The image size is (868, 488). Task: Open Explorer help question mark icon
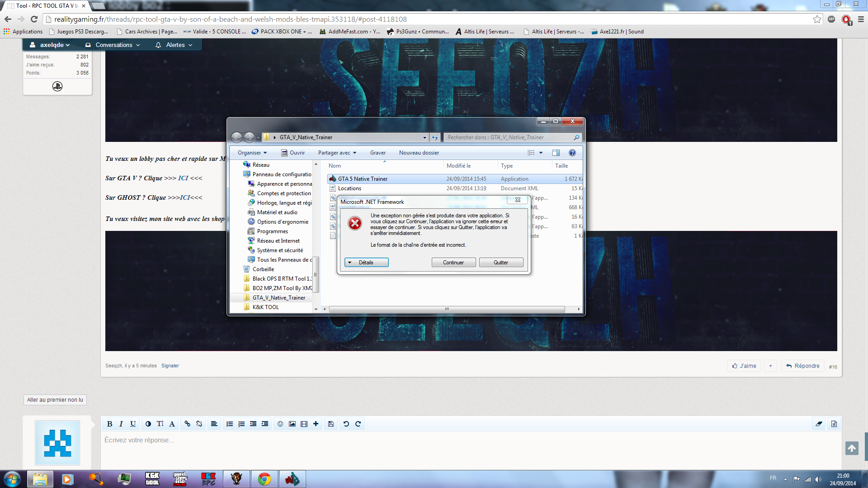click(572, 153)
